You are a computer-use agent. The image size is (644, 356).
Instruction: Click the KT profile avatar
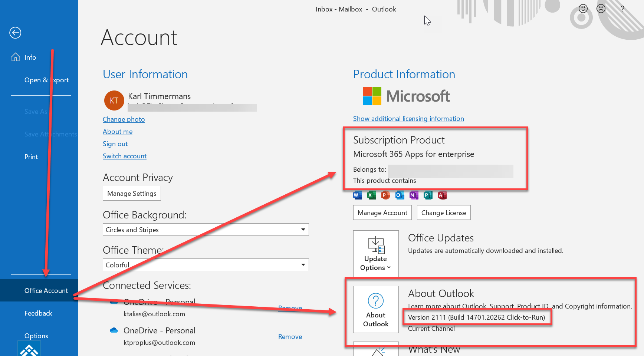(x=114, y=100)
